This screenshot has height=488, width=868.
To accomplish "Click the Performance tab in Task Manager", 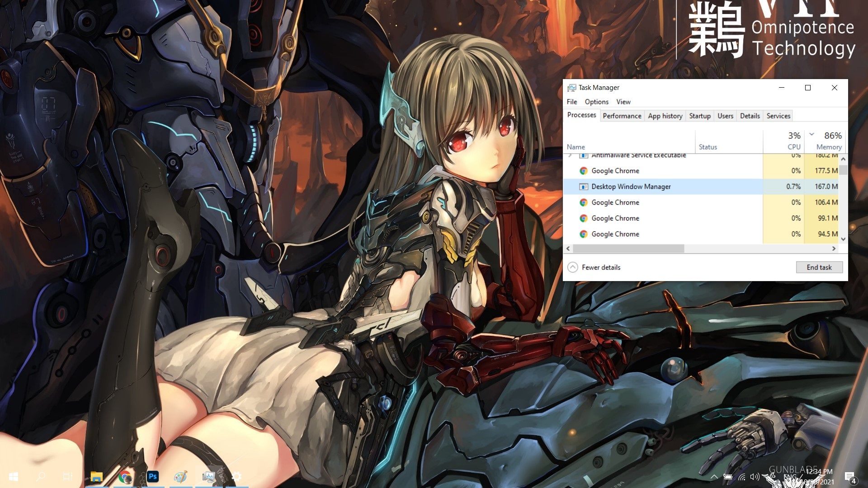I will tap(622, 116).
